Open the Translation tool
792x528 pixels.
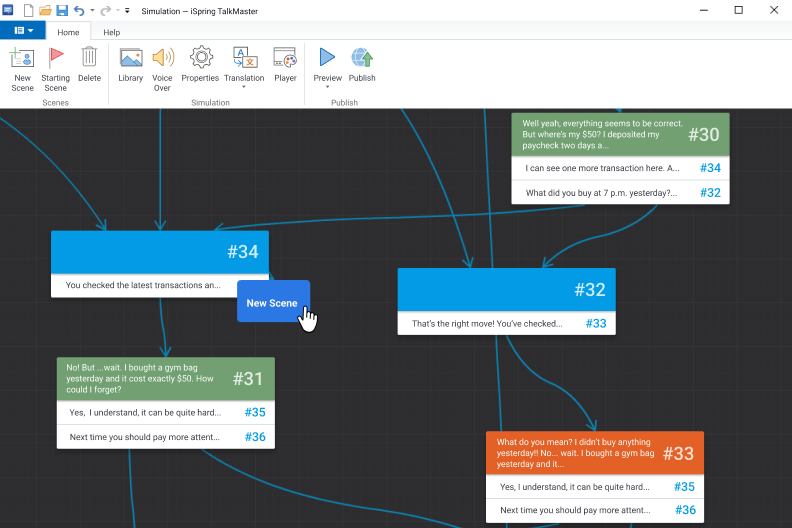pyautogui.click(x=244, y=64)
